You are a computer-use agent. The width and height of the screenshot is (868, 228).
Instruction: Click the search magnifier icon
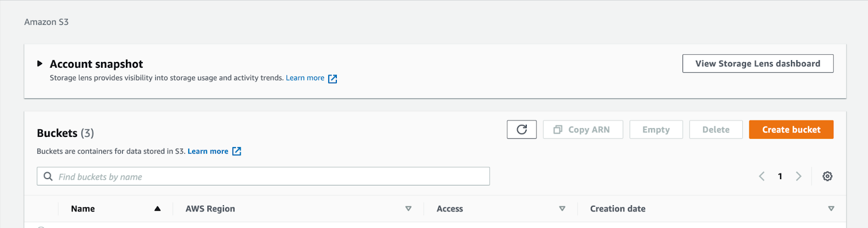click(48, 176)
